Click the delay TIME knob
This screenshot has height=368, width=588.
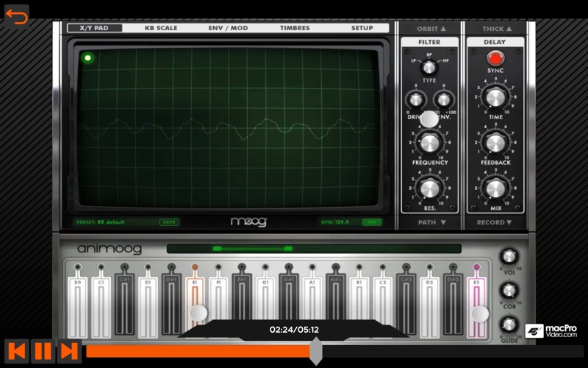(x=495, y=98)
